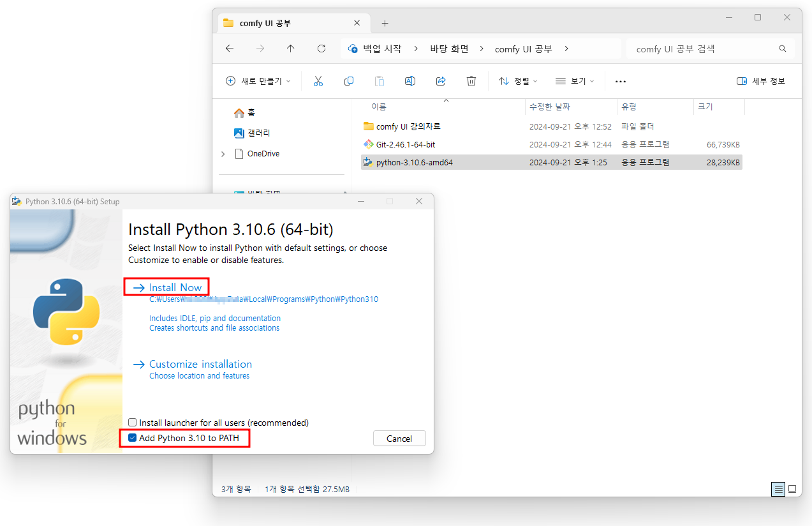Toggle the 세부 정보 details pane

(761, 81)
